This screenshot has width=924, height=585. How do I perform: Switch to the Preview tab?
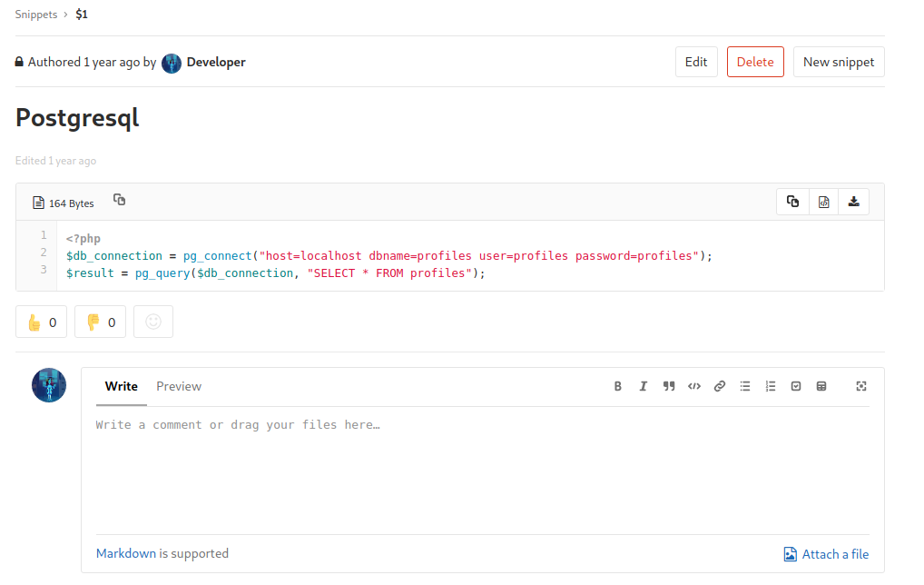pyautogui.click(x=179, y=386)
